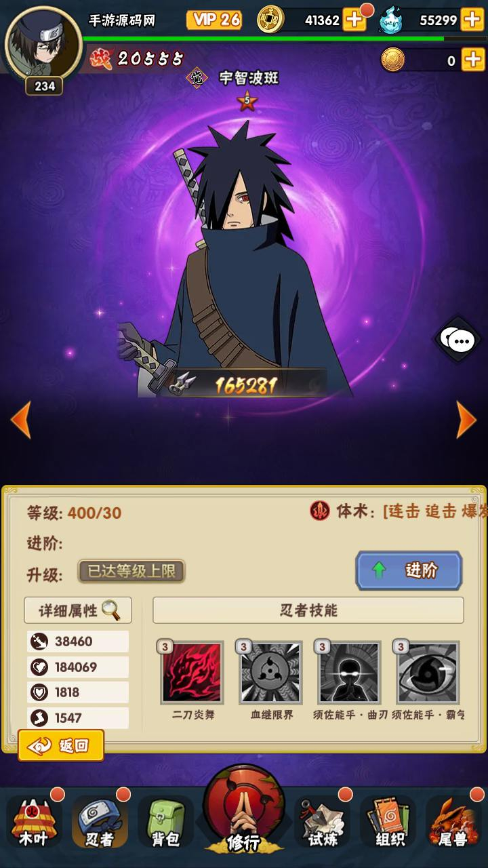Select the 血继限界 skill icon

click(x=271, y=672)
